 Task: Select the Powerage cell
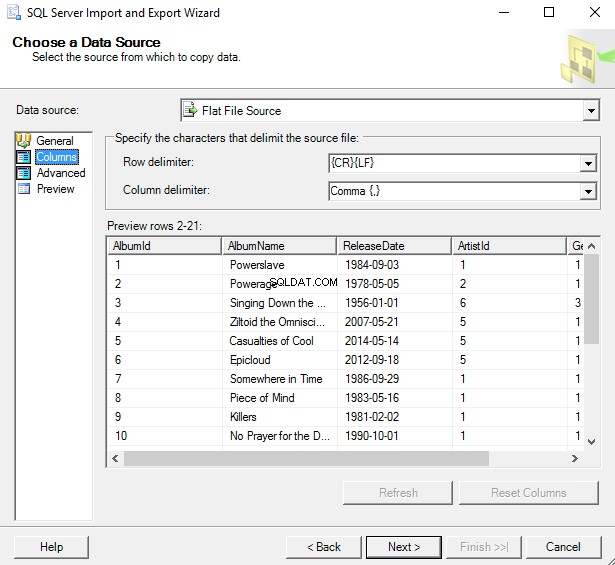[x=280, y=283]
